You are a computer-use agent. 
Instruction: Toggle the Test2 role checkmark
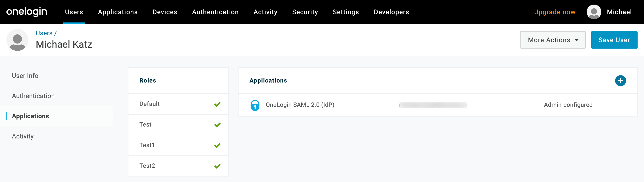[217, 166]
